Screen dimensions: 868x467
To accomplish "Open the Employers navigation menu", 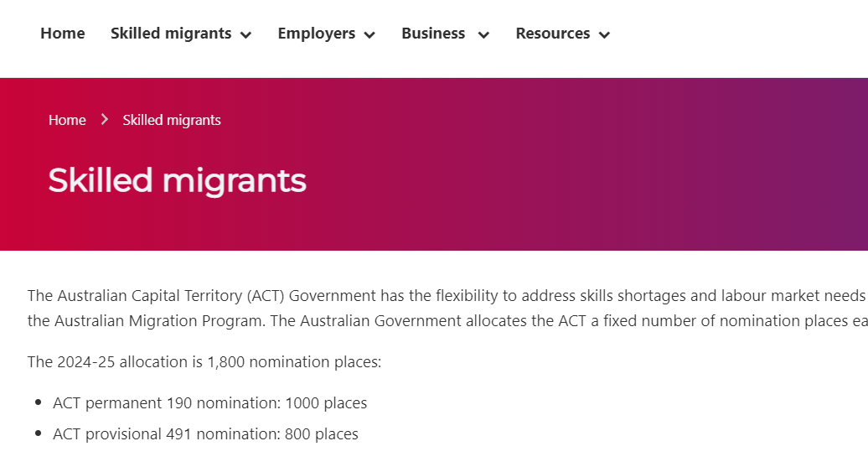I will point(317,34).
